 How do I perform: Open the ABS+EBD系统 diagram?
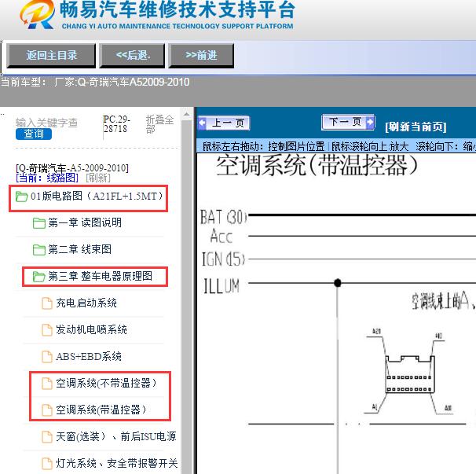tap(89, 356)
